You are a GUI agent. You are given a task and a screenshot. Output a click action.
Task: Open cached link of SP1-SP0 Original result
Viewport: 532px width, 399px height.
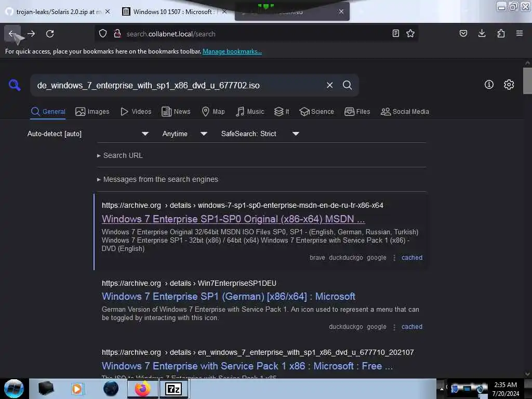[x=412, y=258]
